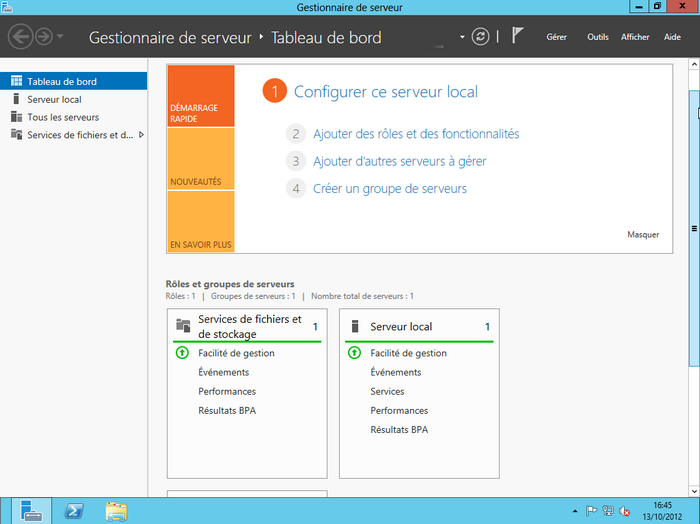Click the step 4 circle icon
Viewport: 700px width, 524px height.
point(296,188)
